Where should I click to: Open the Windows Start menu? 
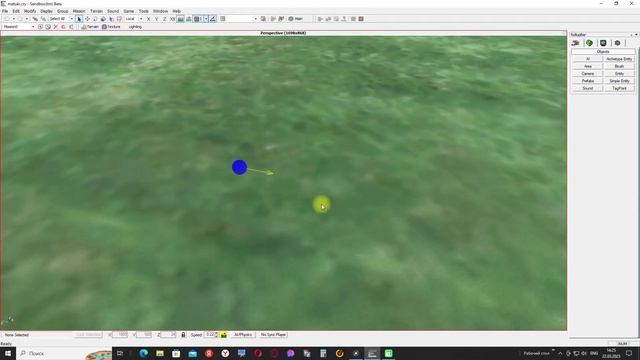click(8, 353)
